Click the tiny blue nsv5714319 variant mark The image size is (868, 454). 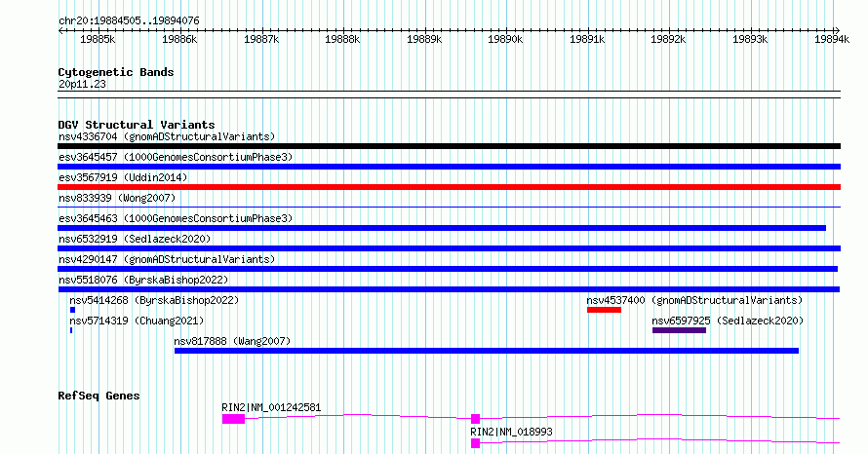[x=71, y=330]
